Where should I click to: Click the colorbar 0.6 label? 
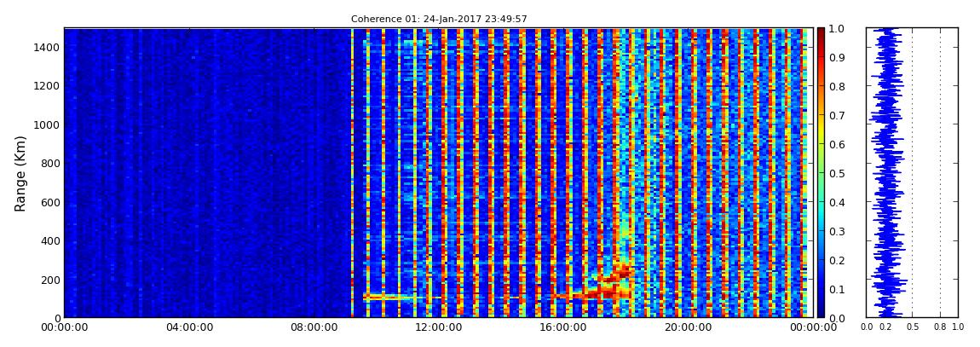[836, 144]
